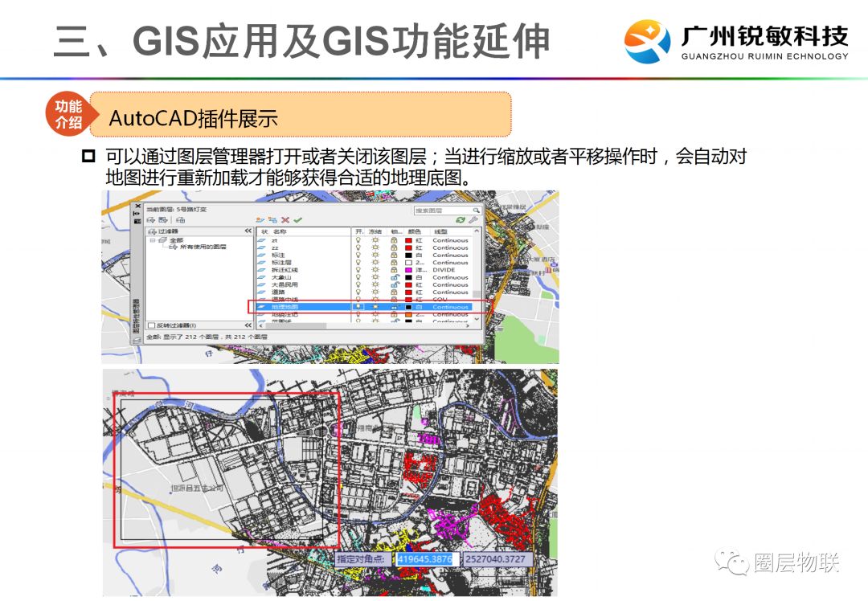
Task: Click the red color swatch of zt layer
Action: click(x=408, y=241)
